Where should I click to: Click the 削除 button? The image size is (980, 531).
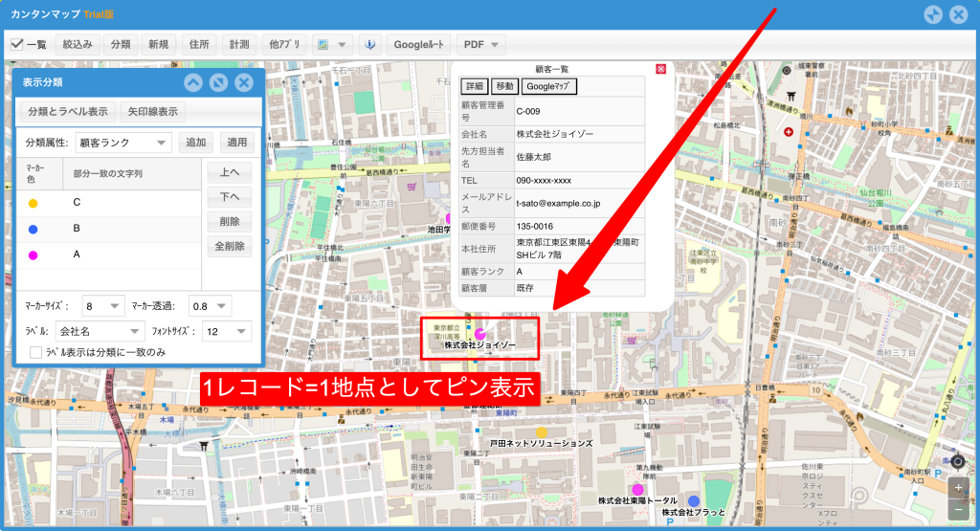(x=230, y=222)
